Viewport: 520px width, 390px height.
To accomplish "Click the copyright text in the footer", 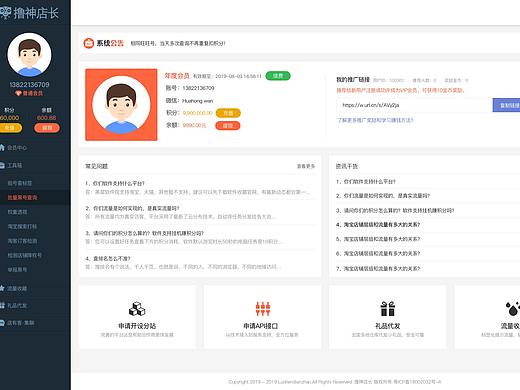I will click(334, 382).
